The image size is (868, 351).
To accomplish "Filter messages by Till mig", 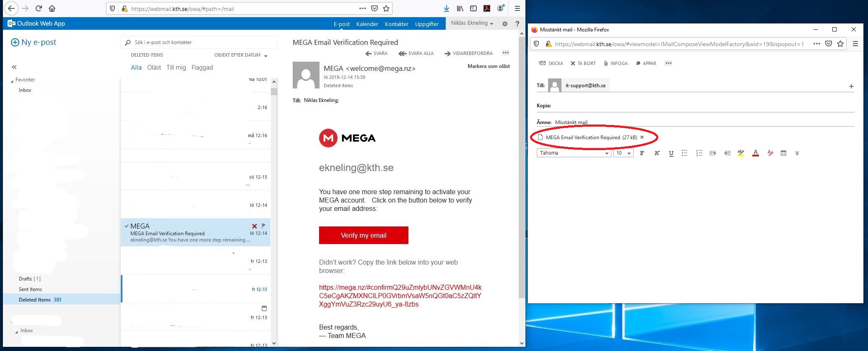I will [x=176, y=68].
